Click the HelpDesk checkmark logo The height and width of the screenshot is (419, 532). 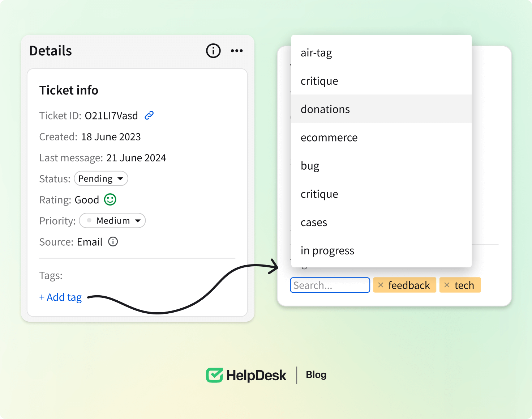click(214, 375)
